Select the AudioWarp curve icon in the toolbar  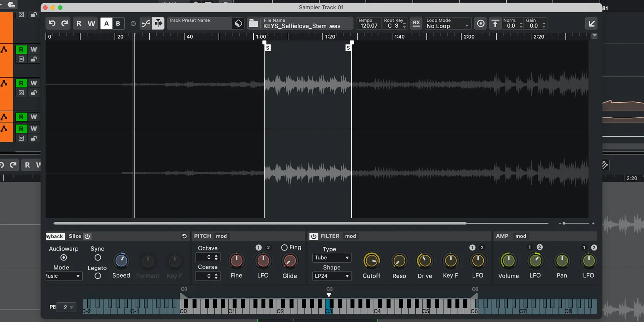pos(146,23)
